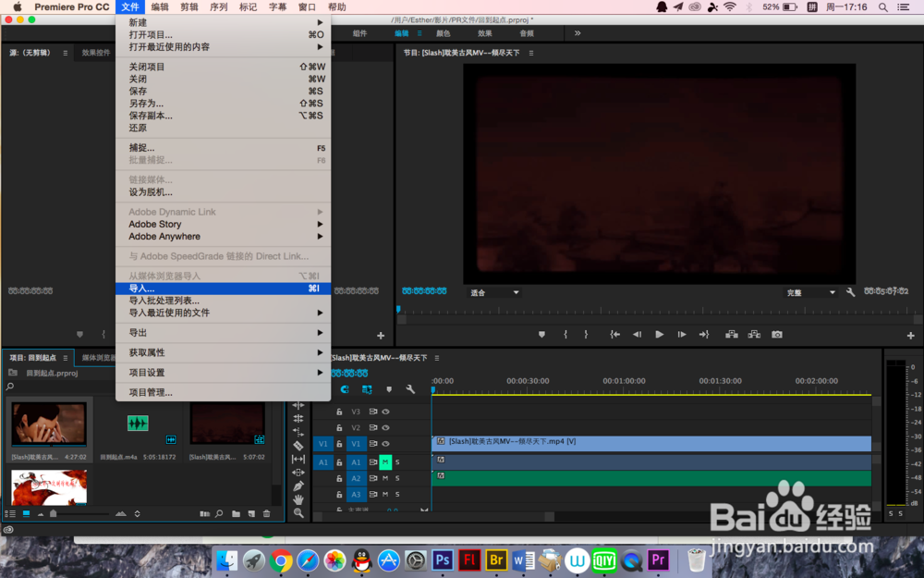Open timeline sequence panel menu
Image resolution: width=924 pixels, height=578 pixels.
point(437,358)
